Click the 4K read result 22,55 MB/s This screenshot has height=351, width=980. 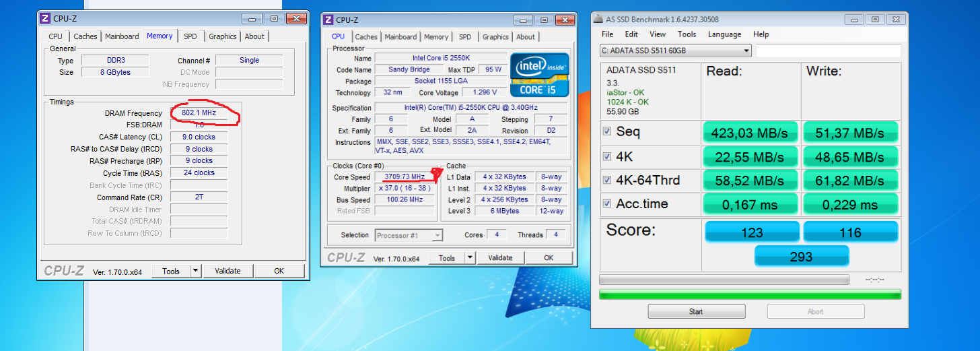point(751,157)
